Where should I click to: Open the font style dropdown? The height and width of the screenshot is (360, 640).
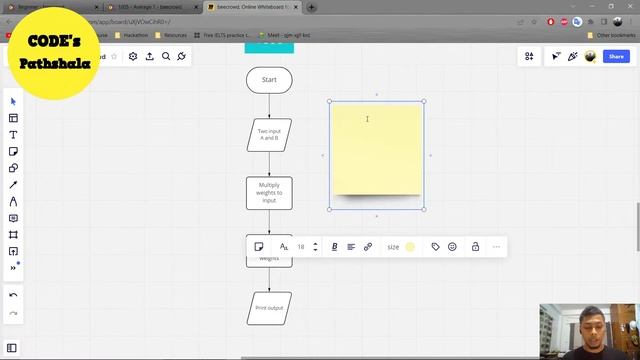(x=284, y=247)
